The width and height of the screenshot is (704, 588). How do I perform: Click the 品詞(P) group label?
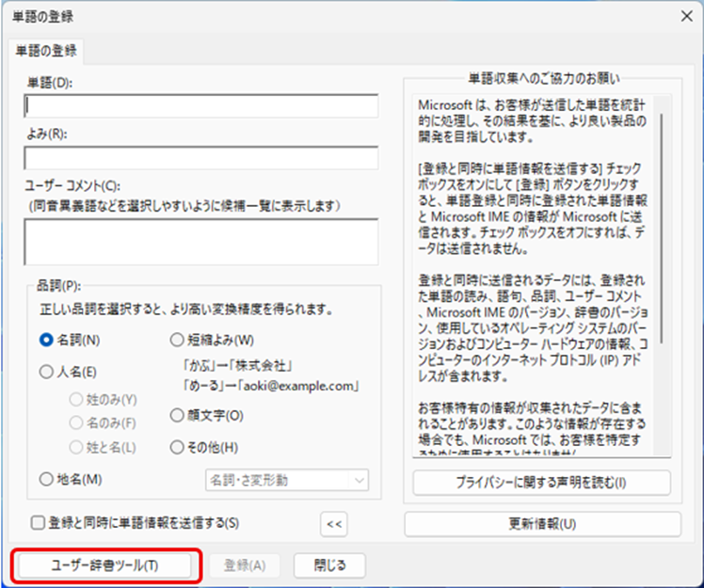tap(58, 285)
